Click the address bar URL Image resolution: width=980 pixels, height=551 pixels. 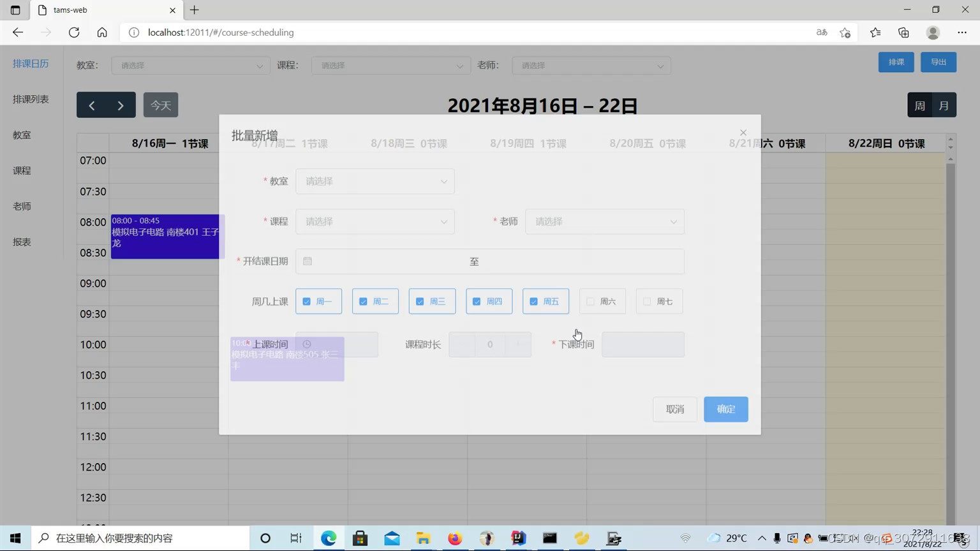221,33
